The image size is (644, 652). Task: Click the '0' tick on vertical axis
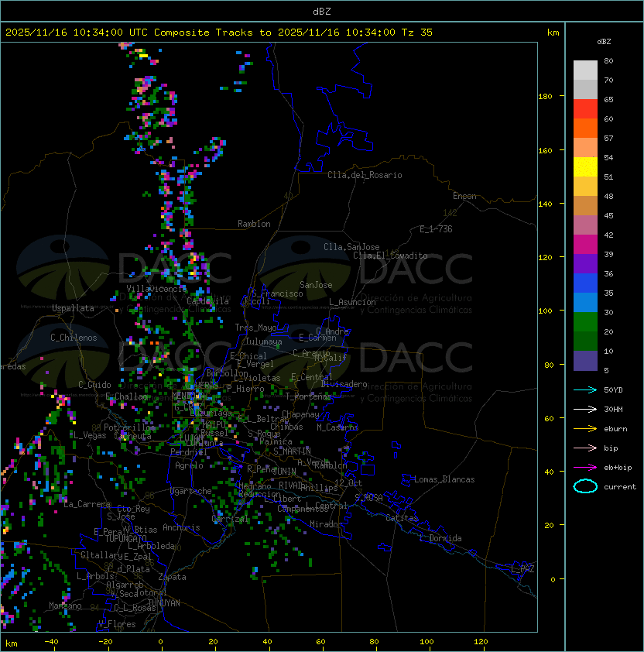pyautogui.click(x=553, y=580)
